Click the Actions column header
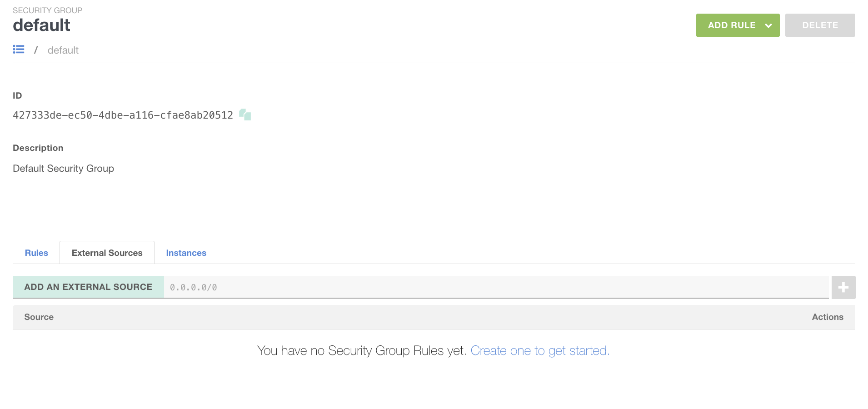Image resolution: width=868 pixels, height=409 pixels. pos(827,317)
